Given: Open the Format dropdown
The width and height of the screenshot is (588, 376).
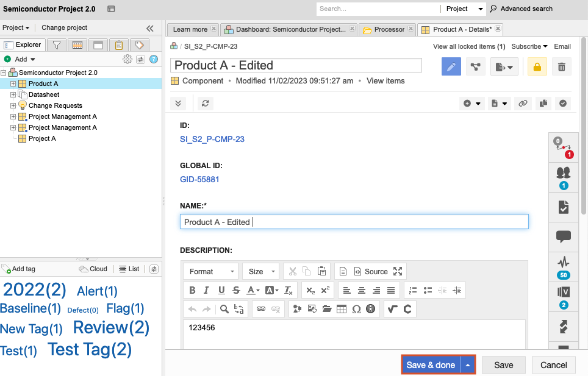Looking at the screenshot, I should [x=211, y=271].
